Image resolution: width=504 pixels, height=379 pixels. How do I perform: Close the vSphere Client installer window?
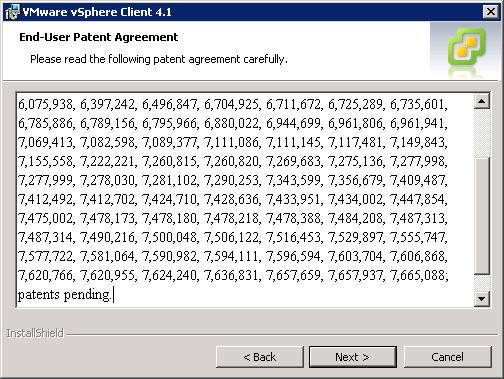pos(491,12)
